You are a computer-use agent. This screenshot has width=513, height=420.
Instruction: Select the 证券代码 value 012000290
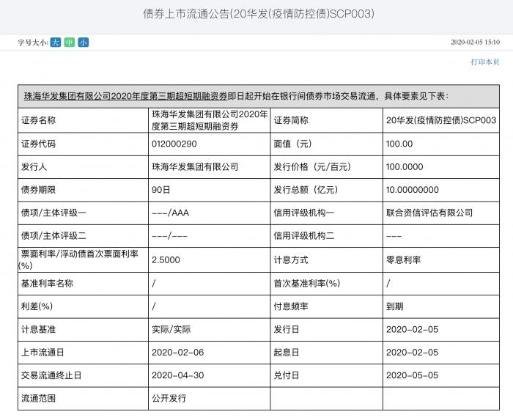point(174,144)
